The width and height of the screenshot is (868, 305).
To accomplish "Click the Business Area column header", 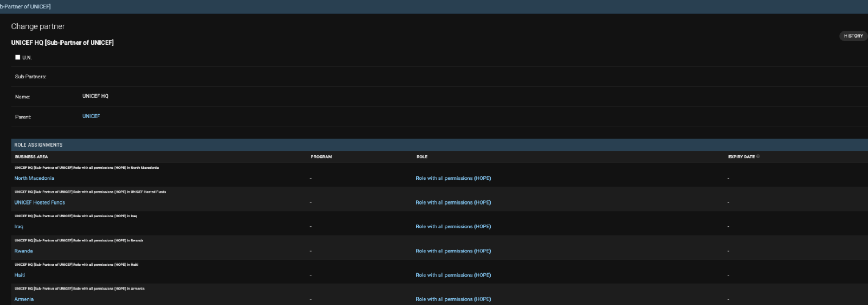I will pos(31,157).
